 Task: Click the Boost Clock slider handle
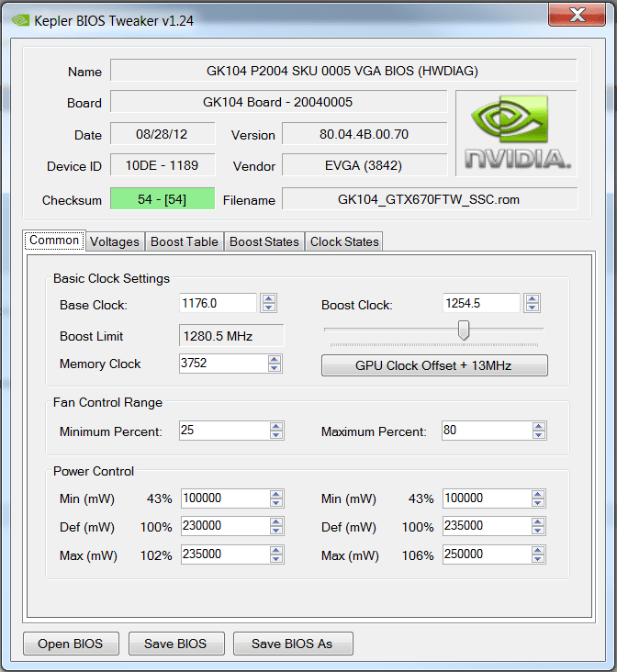(463, 330)
